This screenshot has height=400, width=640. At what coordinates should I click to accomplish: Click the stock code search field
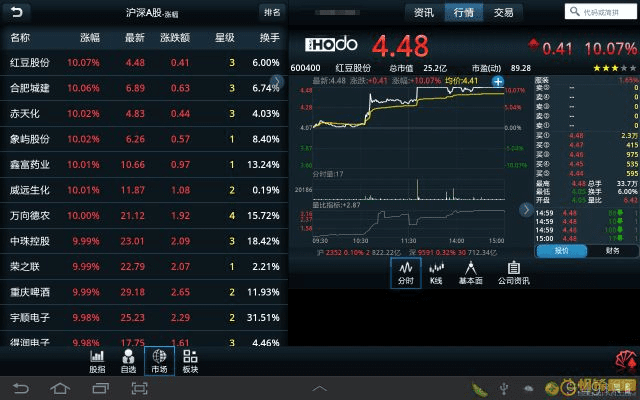click(602, 13)
